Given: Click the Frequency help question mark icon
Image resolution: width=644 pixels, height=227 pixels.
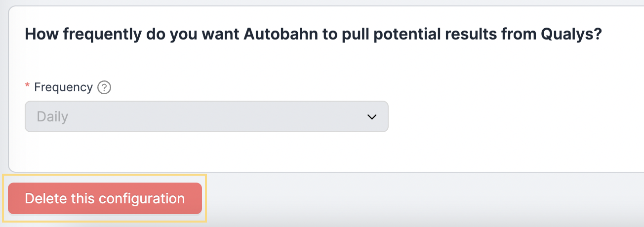Looking at the screenshot, I should click(104, 88).
